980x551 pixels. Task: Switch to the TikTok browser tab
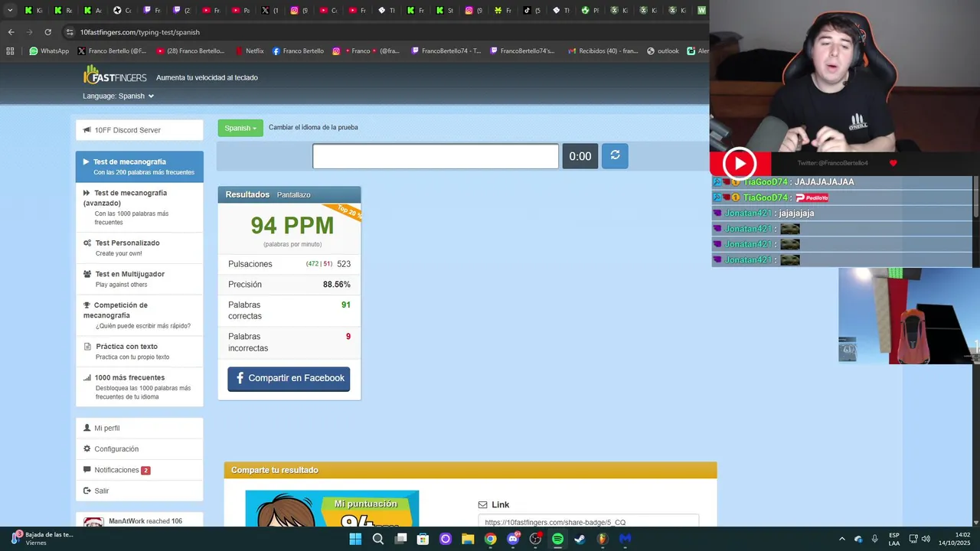tap(532, 11)
